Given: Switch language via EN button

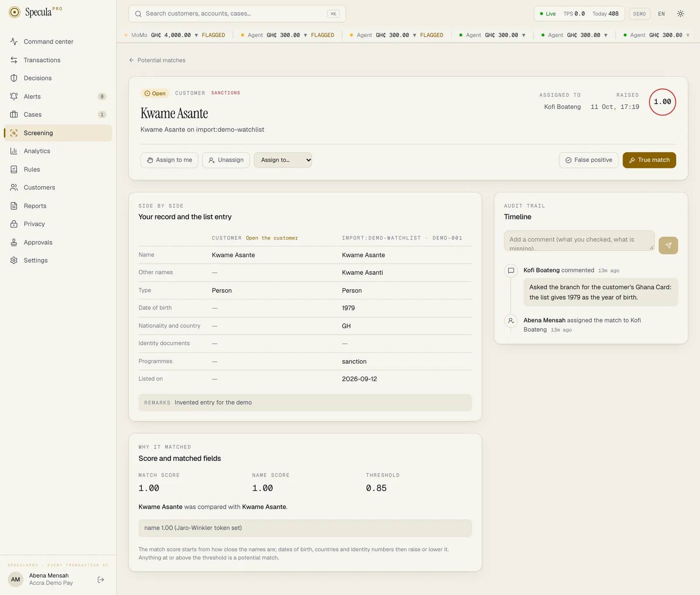Looking at the screenshot, I should point(661,14).
